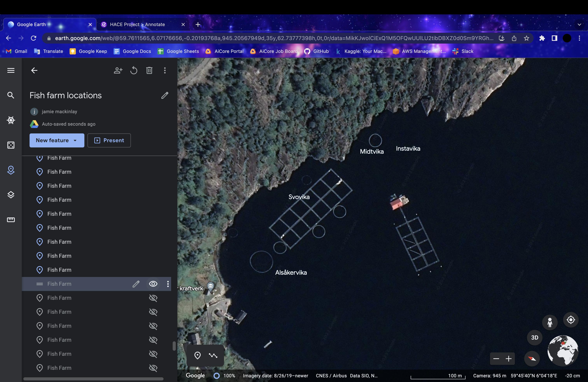The width and height of the screenshot is (588, 382).
Task: Open GitHub bookmark
Action: (x=317, y=51)
